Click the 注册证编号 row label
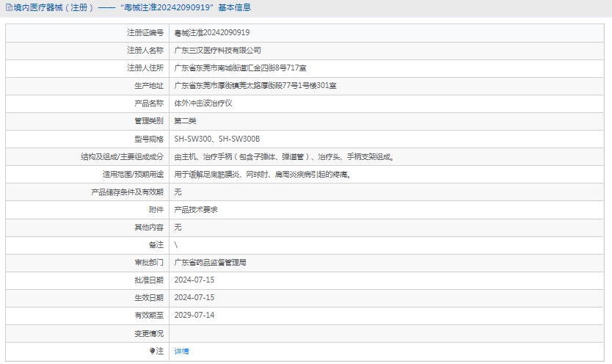 tap(145, 33)
